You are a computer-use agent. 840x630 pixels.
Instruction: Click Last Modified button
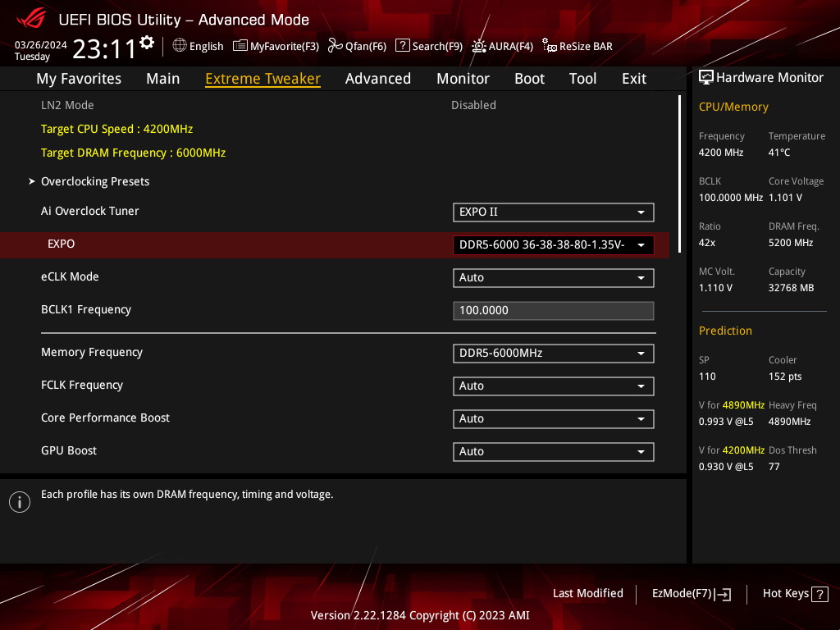coord(587,593)
